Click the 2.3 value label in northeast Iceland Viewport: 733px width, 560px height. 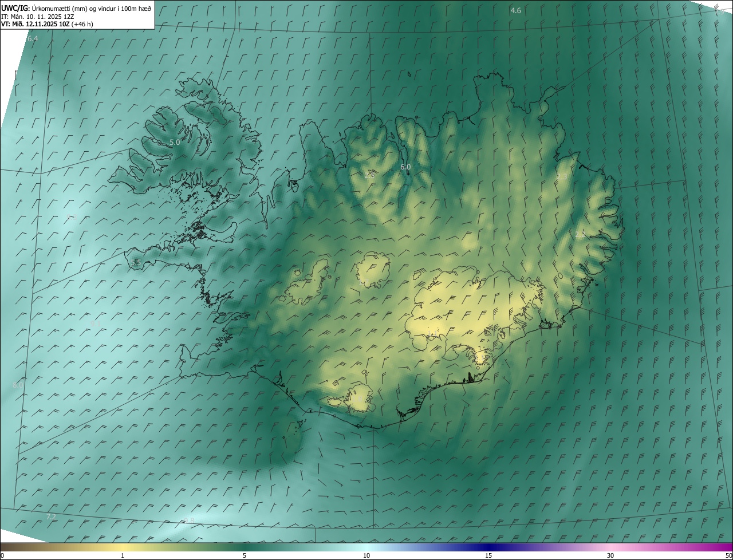(562, 176)
